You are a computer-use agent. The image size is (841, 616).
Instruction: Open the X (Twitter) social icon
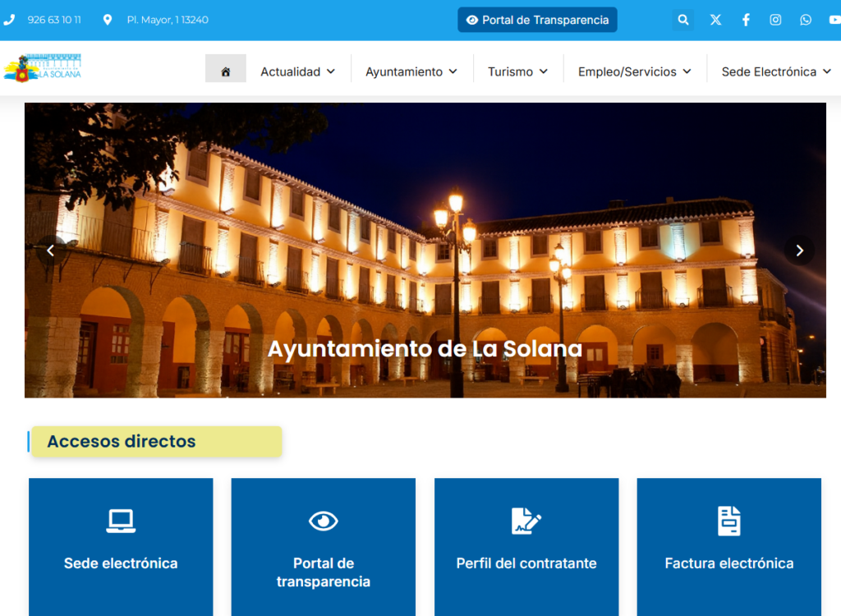click(x=715, y=20)
